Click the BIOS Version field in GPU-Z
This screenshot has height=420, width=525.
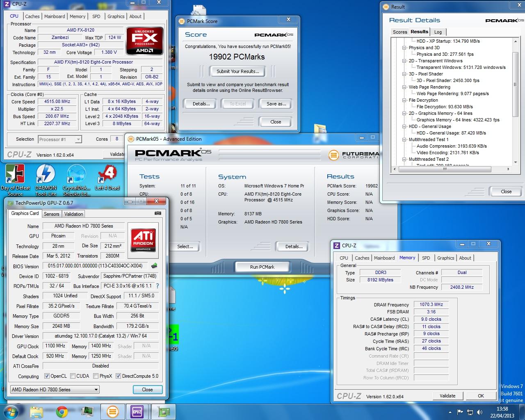pyautogui.click(x=96, y=266)
